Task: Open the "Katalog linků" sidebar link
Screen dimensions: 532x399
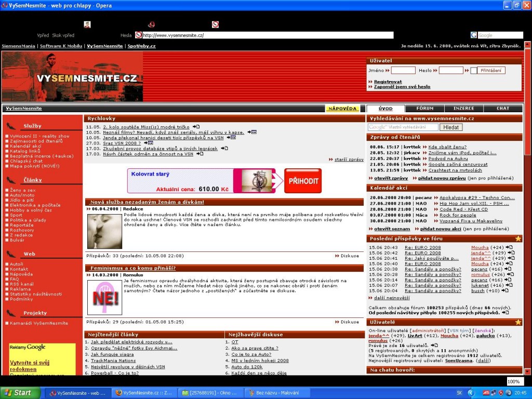Action: 25,151
